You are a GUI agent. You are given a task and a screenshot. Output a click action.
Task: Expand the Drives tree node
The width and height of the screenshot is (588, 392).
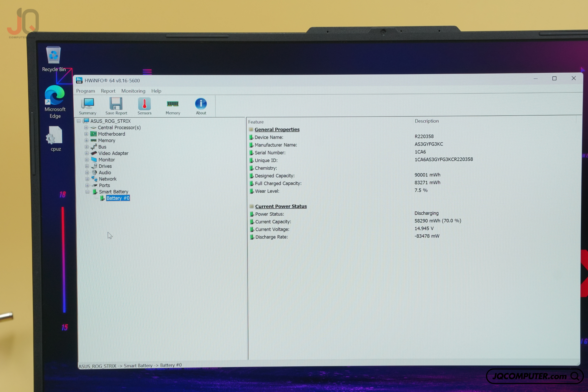click(x=87, y=166)
